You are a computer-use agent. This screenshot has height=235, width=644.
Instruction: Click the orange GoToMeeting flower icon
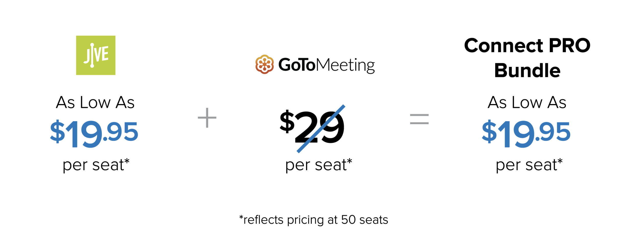pos(264,64)
